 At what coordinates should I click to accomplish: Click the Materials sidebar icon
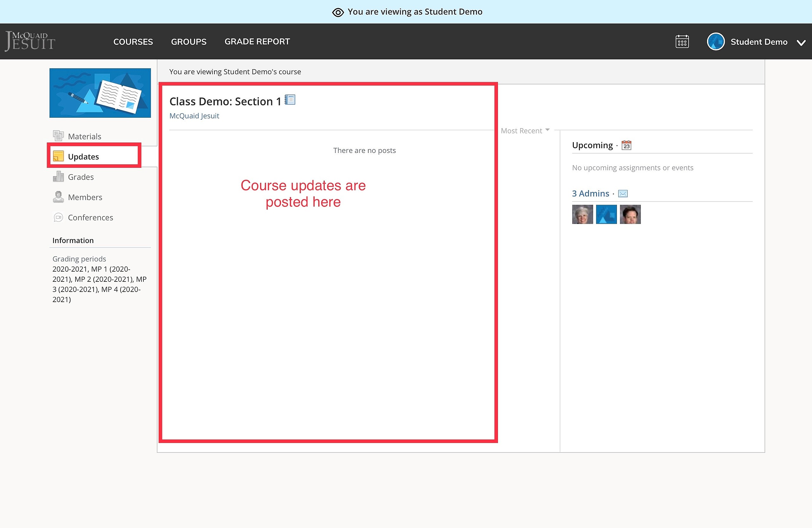pos(58,136)
